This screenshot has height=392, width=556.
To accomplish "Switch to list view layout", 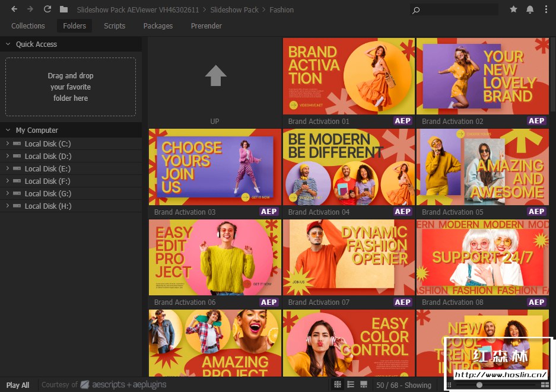I will click(x=351, y=385).
